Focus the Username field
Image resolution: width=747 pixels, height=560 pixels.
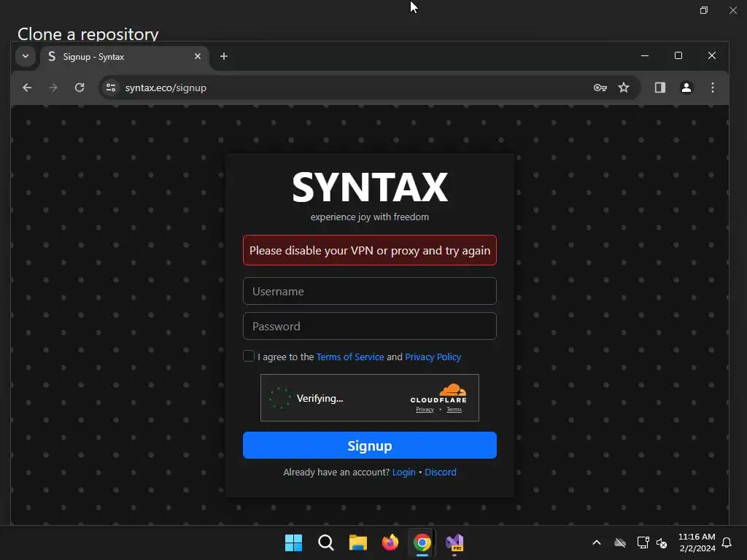(370, 291)
